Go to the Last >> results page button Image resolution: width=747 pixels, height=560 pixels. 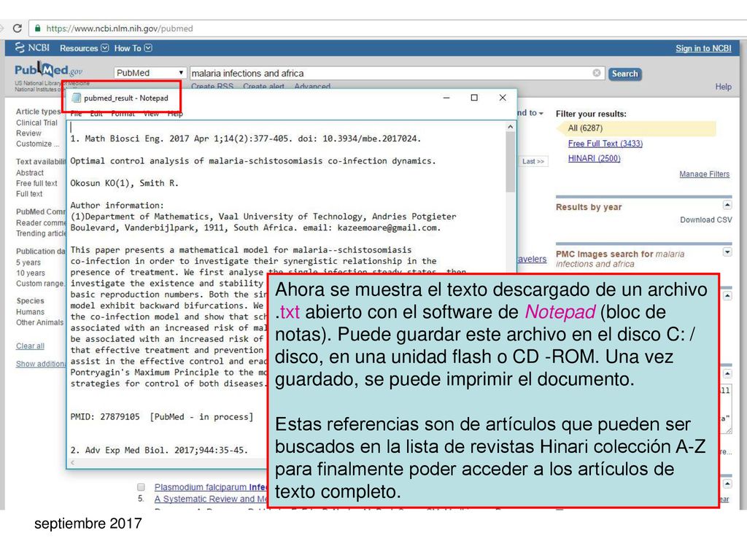click(x=533, y=161)
